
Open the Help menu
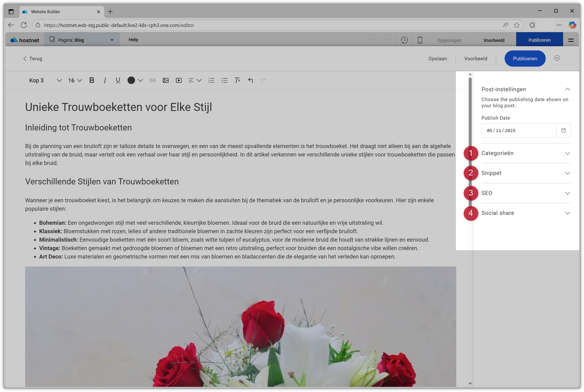(x=133, y=40)
